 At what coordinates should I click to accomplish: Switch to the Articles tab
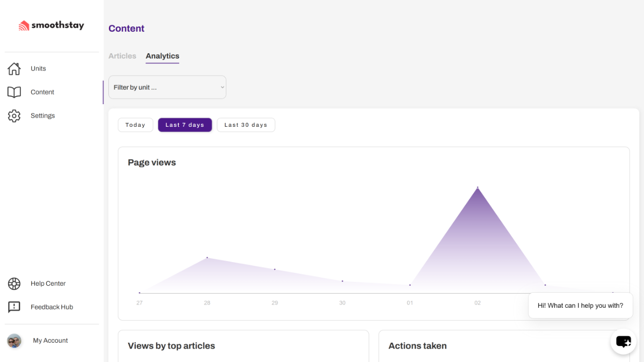pos(122,56)
